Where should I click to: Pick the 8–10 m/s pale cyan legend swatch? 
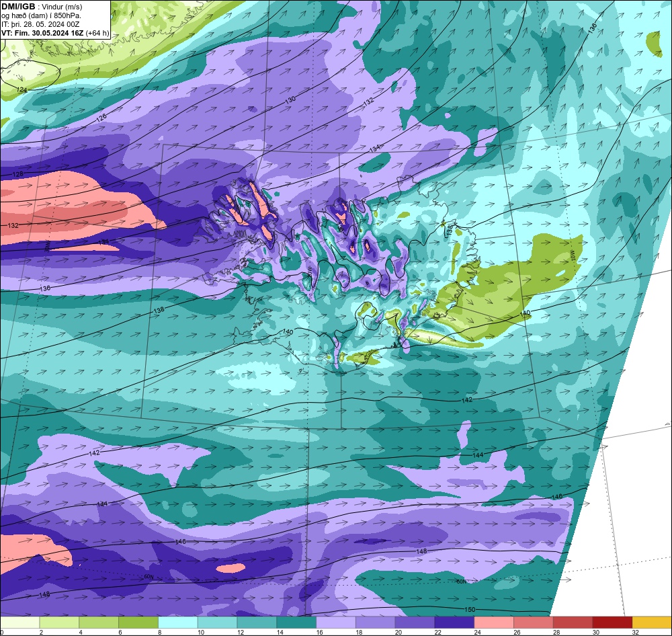[178, 623]
